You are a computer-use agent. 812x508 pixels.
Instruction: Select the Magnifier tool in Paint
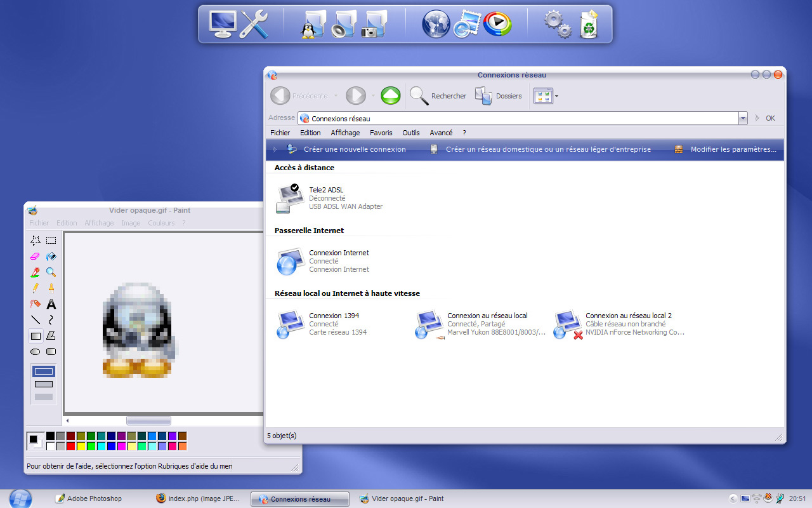tap(51, 271)
